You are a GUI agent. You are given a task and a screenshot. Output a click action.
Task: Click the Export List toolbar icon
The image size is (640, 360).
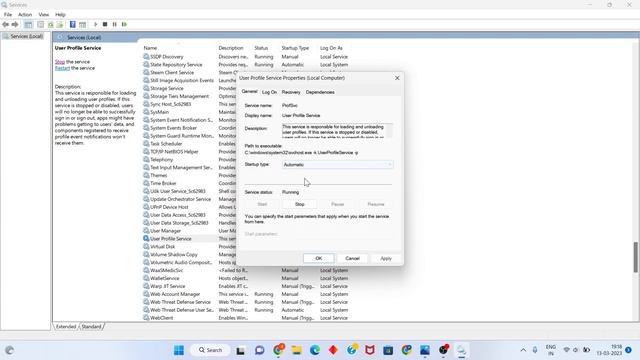click(60, 24)
